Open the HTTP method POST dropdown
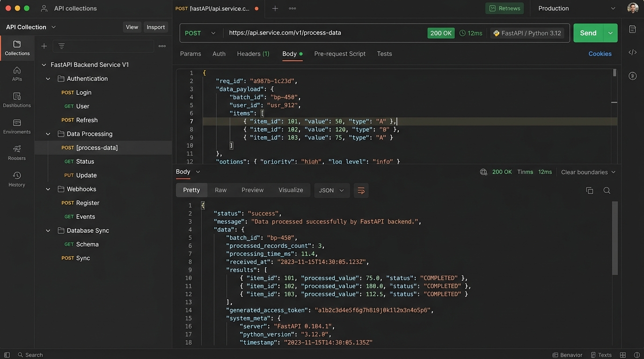This screenshot has height=359, width=644. tap(200, 33)
